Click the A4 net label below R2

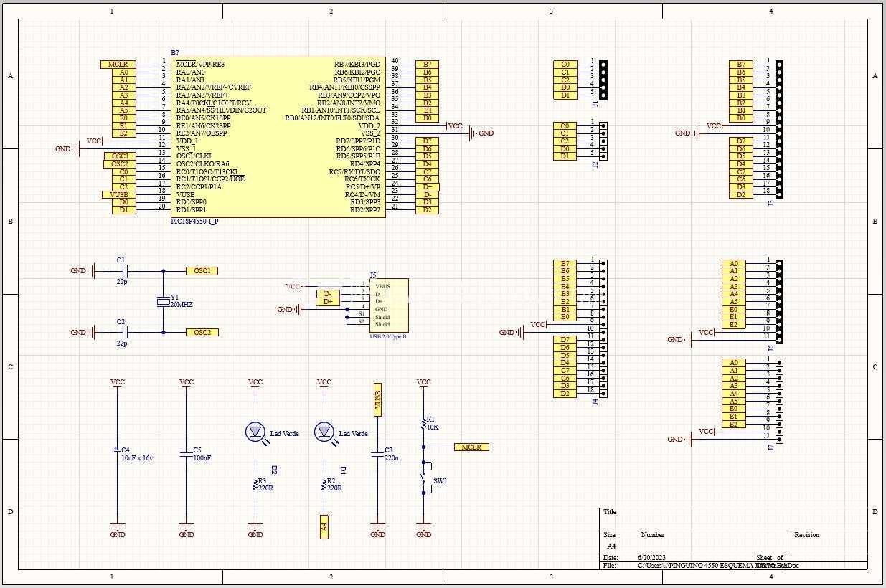tap(324, 526)
